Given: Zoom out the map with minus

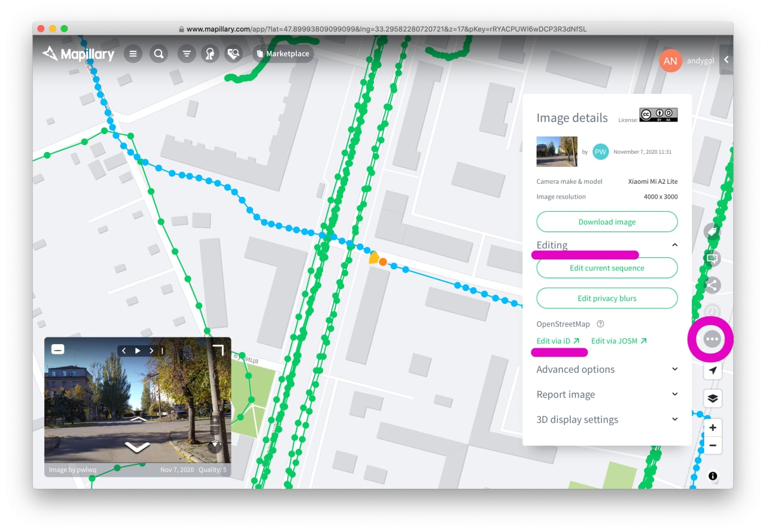Looking at the screenshot, I should coord(713,445).
